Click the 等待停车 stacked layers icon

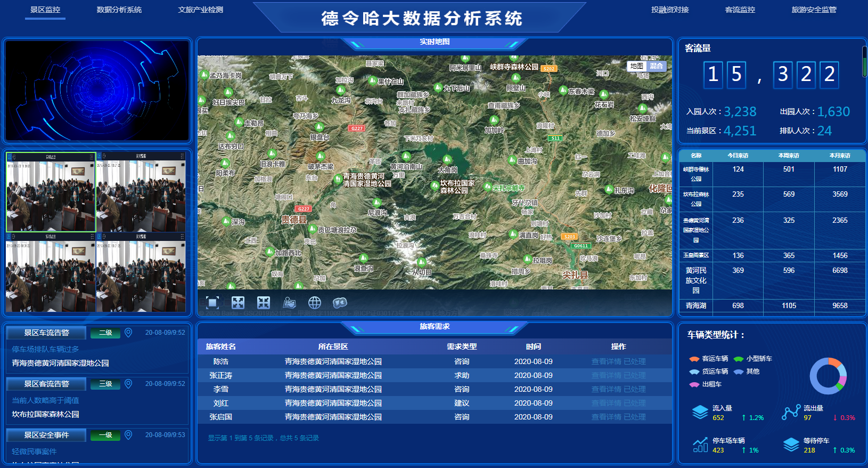(x=791, y=445)
